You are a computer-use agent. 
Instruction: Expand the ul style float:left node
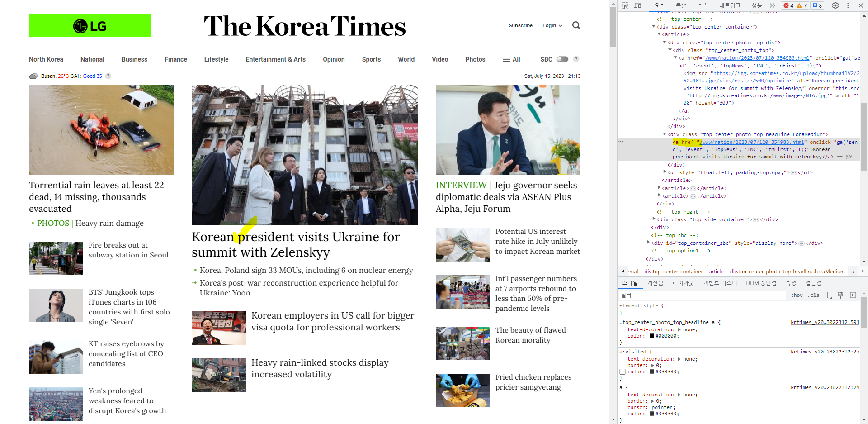point(664,172)
